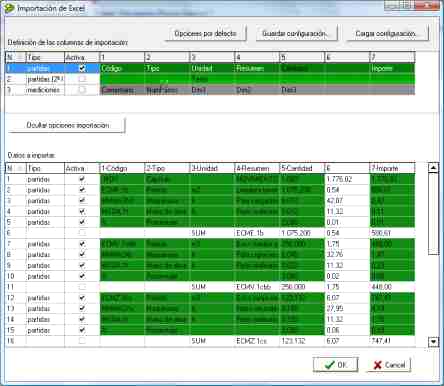Click the scroll down arrow of data list
Screen dimensions: 444x386
coord(433,342)
